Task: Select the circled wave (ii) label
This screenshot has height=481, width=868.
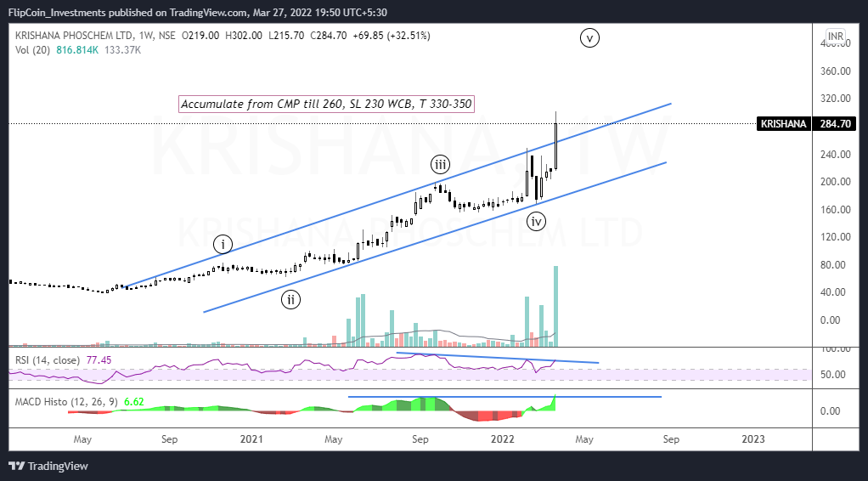Action: (290, 300)
